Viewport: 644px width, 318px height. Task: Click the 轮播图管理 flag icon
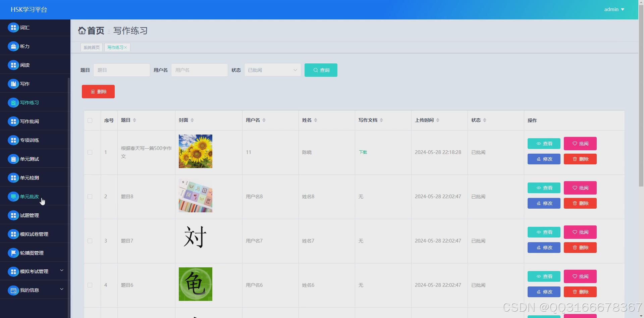[13, 253]
